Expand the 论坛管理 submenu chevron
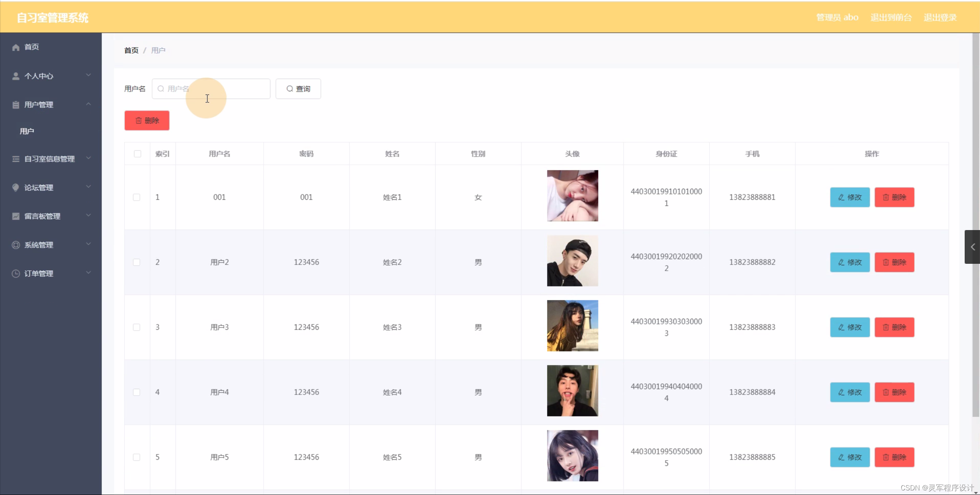This screenshot has width=980, height=495. [88, 187]
